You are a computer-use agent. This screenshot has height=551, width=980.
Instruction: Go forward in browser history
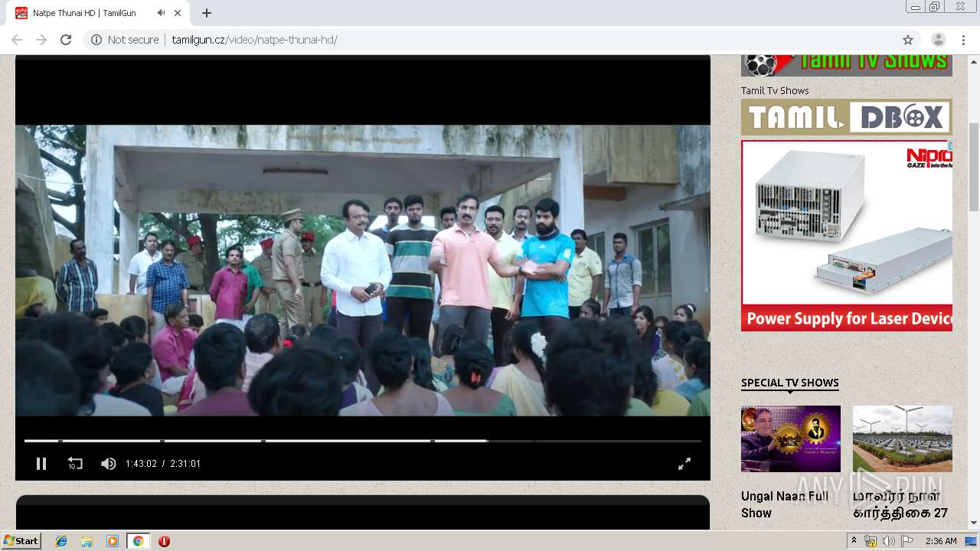pos(41,40)
